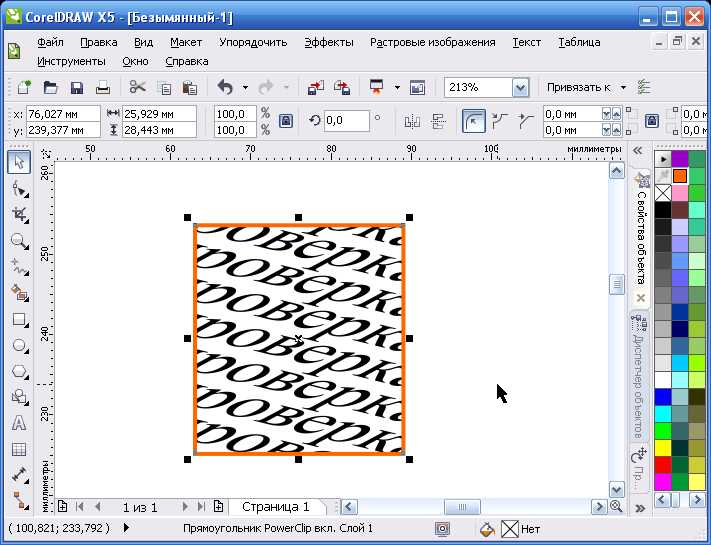Open the zoom level dropdown

pyautogui.click(x=521, y=87)
